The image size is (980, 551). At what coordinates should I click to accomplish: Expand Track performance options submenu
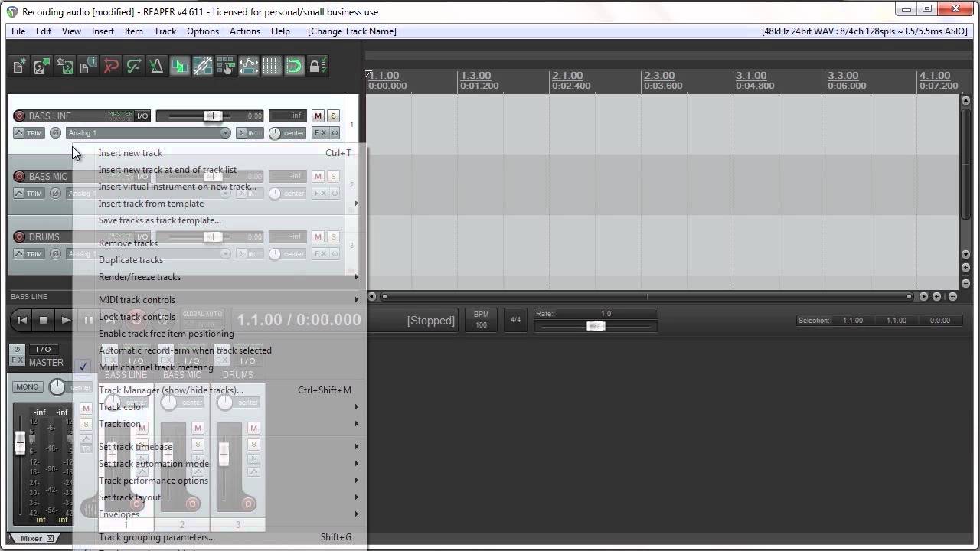pyautogui.click(x=220, y=481)
